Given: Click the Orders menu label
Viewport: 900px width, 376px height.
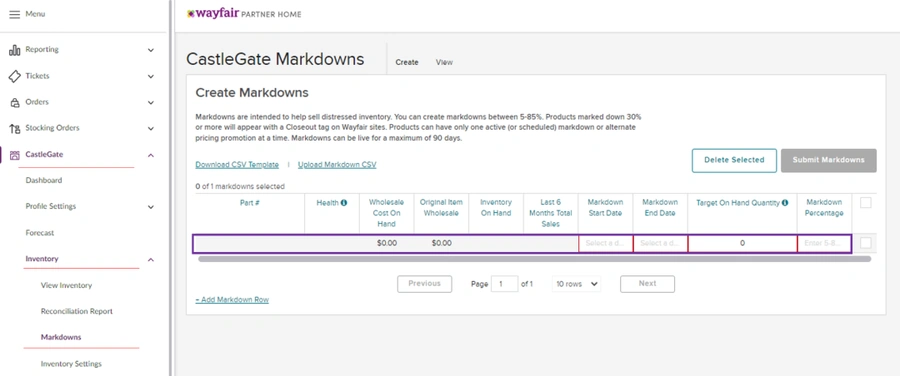Looking at the screenshot, I should 37,102.
